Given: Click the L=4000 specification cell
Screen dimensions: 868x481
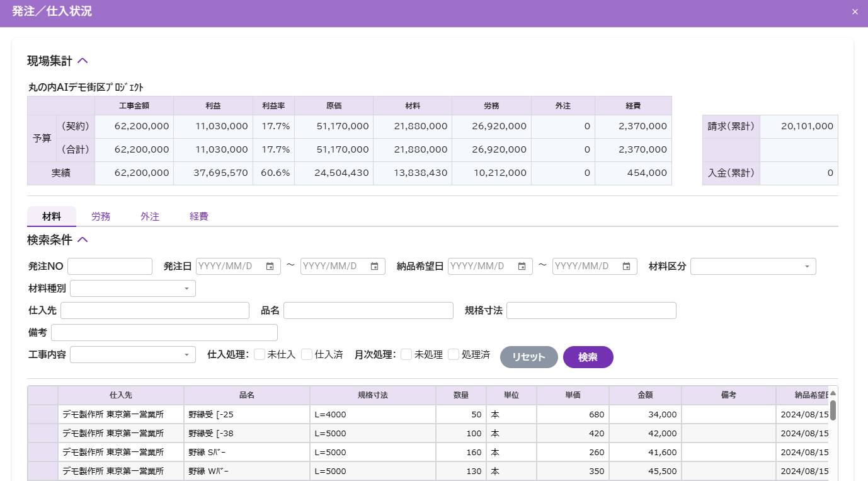Looking at the screenshot, I should coord(373,415).
